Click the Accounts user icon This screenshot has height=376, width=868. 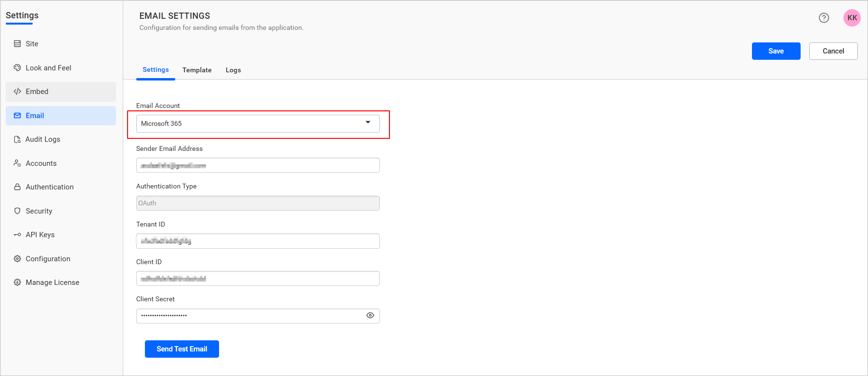tap(17, 163)
